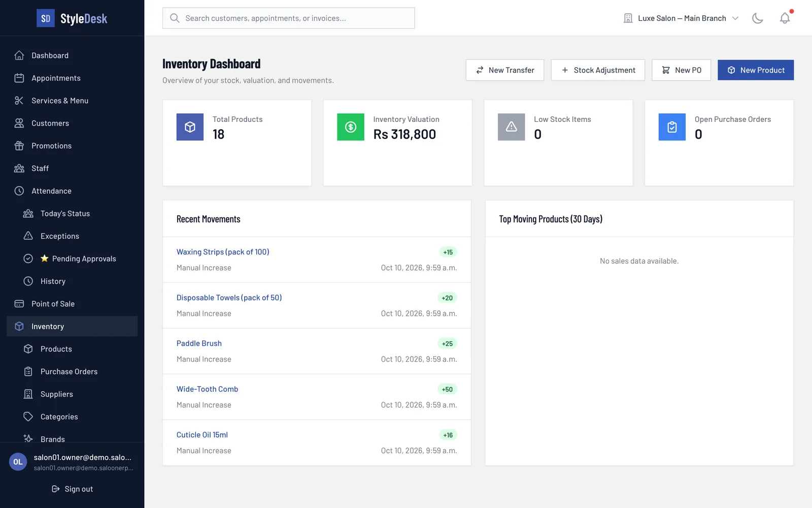Focus the customers, appointments, invoices search field

(288, 18)
